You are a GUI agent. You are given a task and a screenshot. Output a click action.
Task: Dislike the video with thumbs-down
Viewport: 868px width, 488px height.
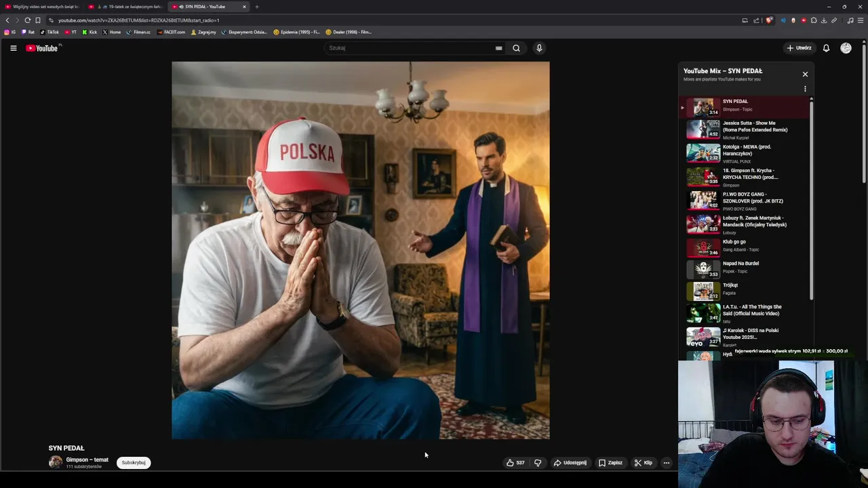pyautogui.click(x=538, y=463)
